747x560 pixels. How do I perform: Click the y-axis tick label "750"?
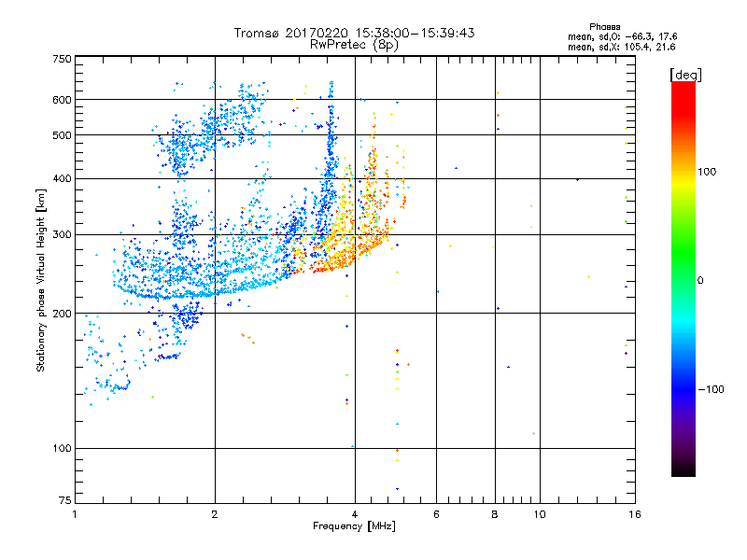pos(62,59)
